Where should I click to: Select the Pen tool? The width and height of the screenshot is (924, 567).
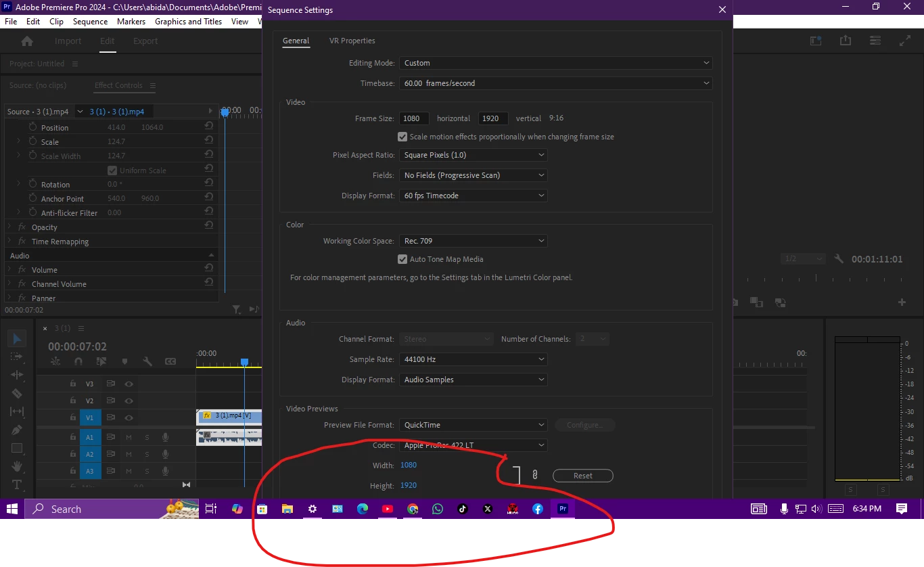[18, 430]
